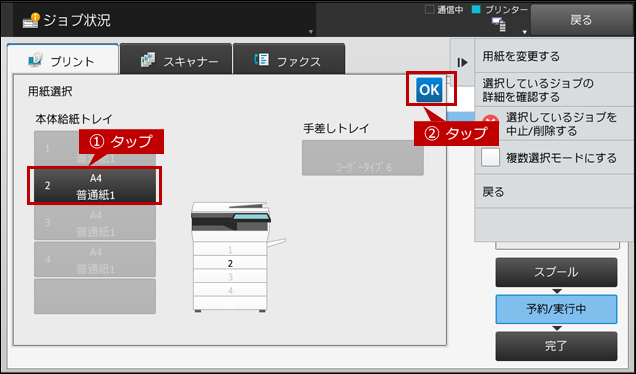Switch to the スキャナー tab
The height and width of the screenshot is (374, 636).
176,59
